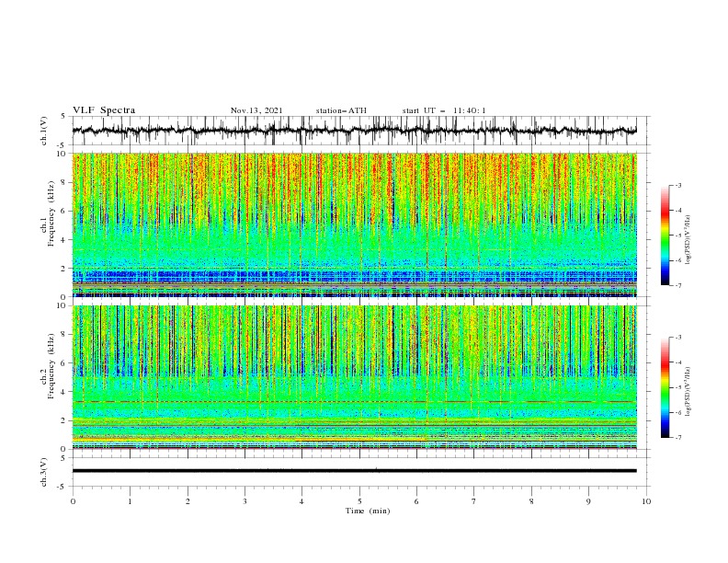Click the ch.1 "Frequency (kHz)" axis label
The height and width of the screenshot is (563, 728).
[x=51, y=212]
